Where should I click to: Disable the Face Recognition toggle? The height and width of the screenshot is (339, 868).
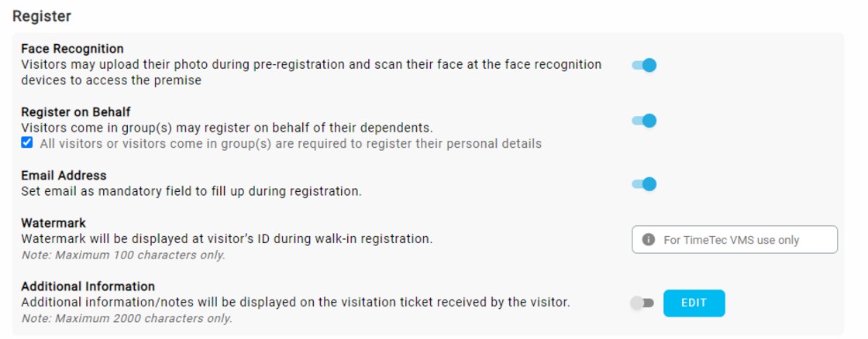click(644, 65)
